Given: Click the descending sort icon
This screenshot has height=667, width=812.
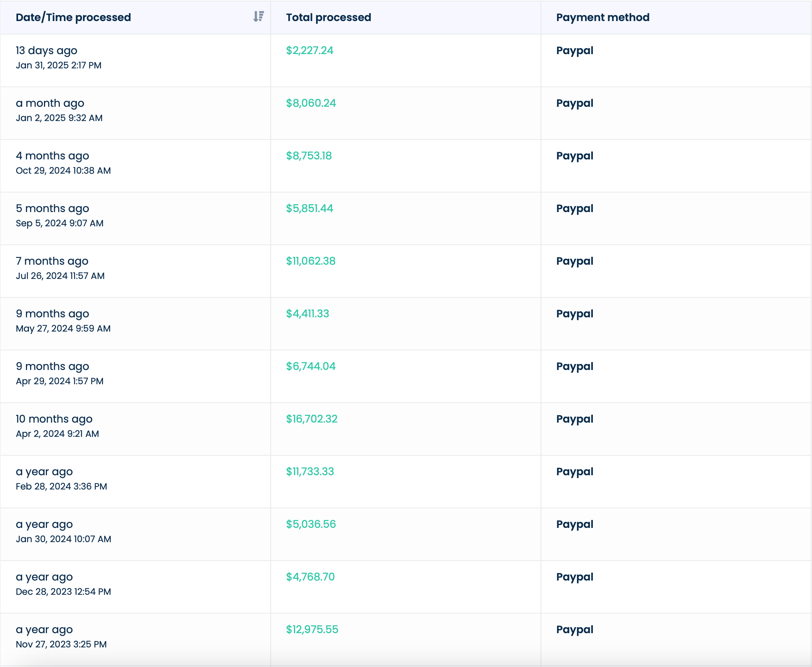Looking at the screenshot, I should point(259,17).
